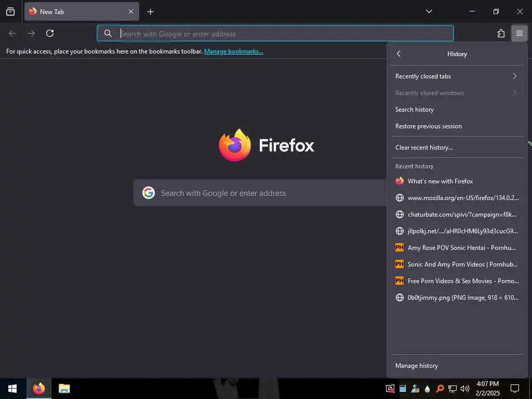Open the Action Center notification icon
The width and height of the screenshot is (532, 399).
pos(515,389)
